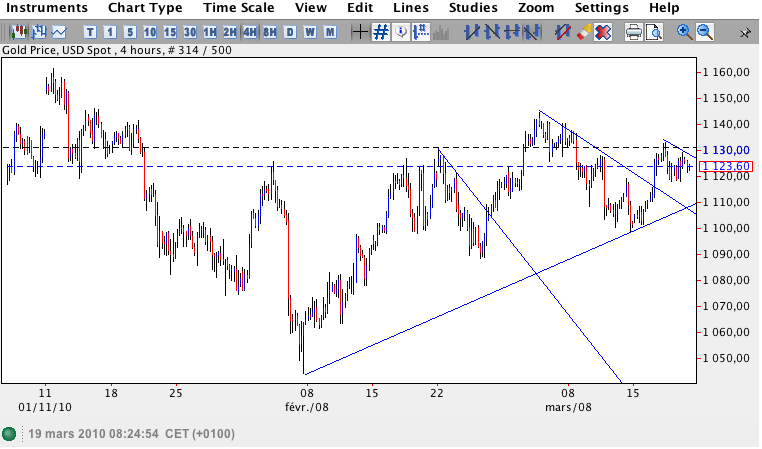Zoom out using the minus magnifier icon
This screenshot has width=762, height=449.
pos(705,32)
